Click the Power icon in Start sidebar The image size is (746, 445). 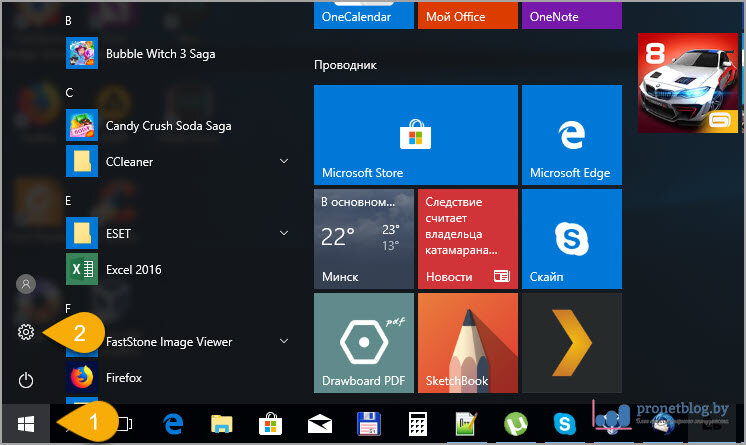click(26, 380)
